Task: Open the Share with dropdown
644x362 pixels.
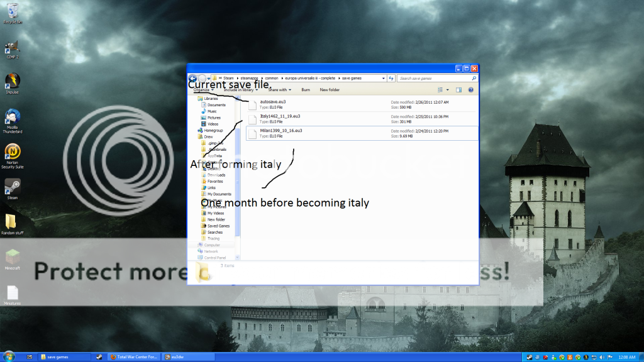Action: click(x=279, y=90)
